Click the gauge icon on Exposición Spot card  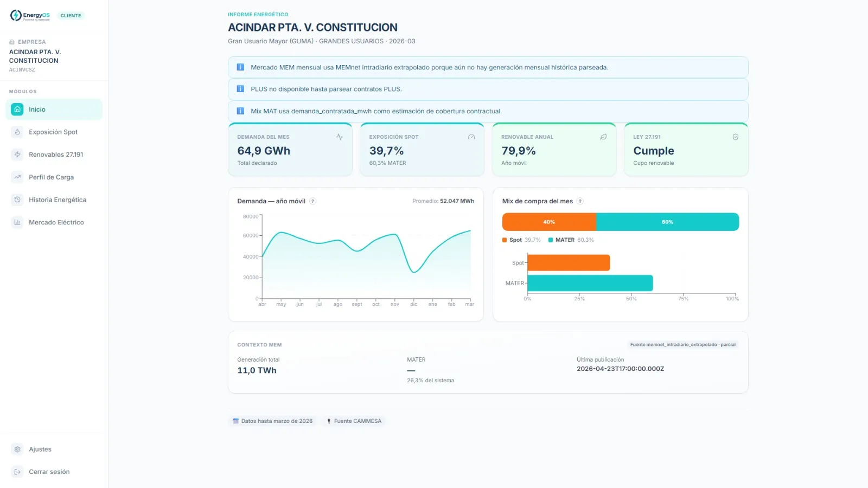tap(471, 137)
